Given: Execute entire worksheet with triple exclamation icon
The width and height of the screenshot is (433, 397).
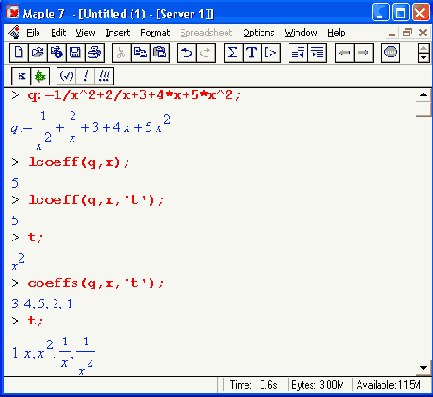Looking at the screenshot, I should coord(104,76).
